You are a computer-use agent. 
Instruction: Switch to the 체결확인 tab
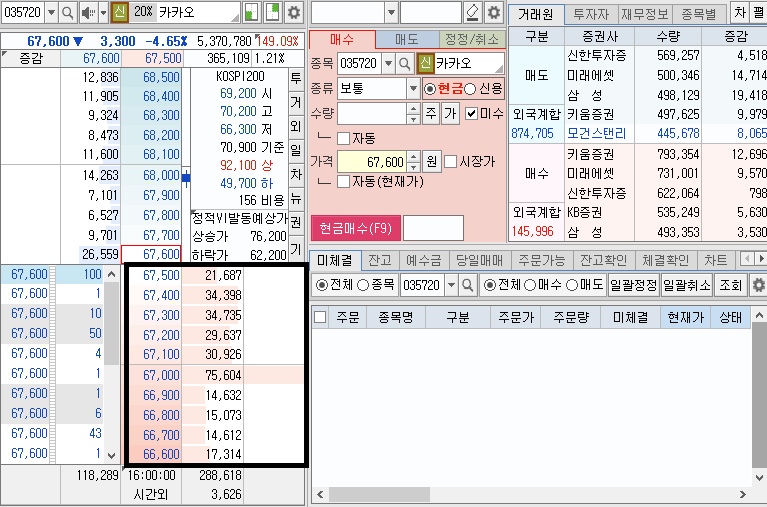tap(666, 260)
